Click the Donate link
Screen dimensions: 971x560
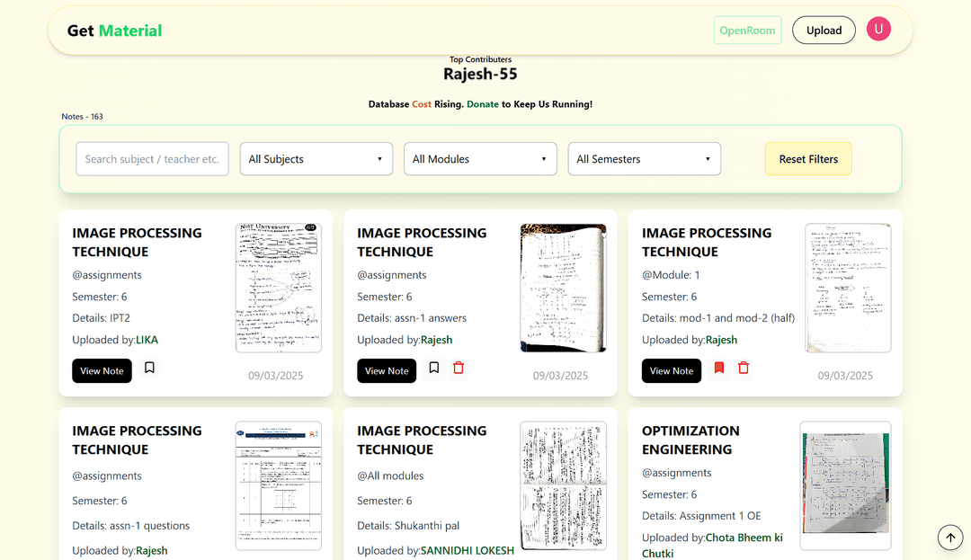pos(482,103)
